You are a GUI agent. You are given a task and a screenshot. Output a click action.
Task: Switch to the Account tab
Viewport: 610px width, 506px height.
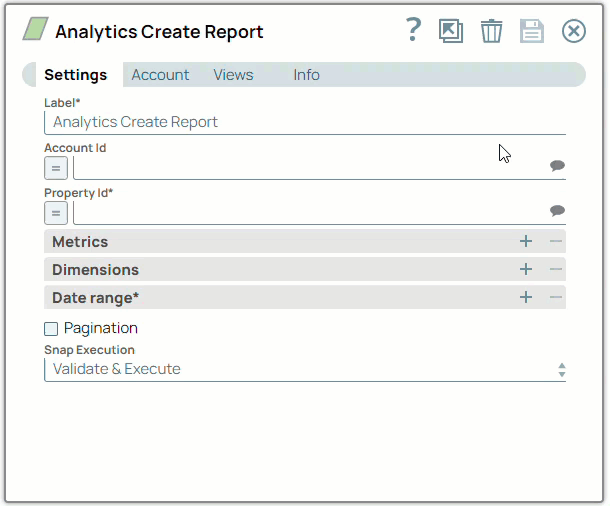pos(160,75)
